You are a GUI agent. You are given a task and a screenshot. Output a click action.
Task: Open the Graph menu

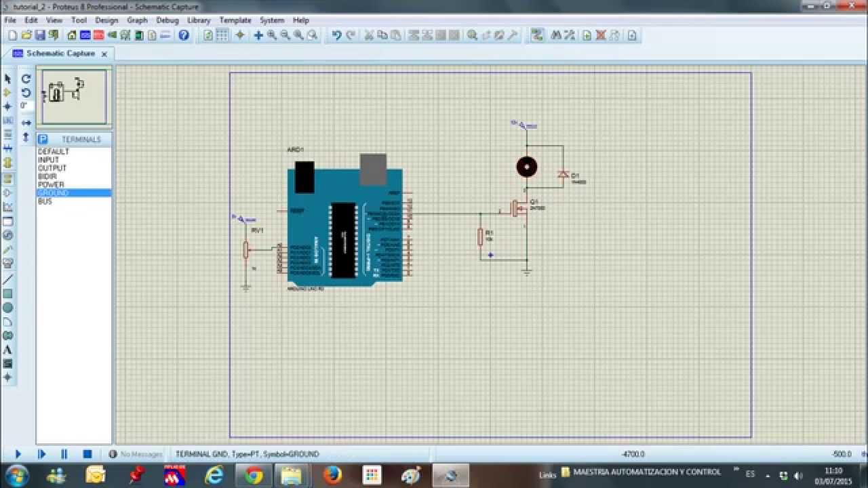[137, 20]
